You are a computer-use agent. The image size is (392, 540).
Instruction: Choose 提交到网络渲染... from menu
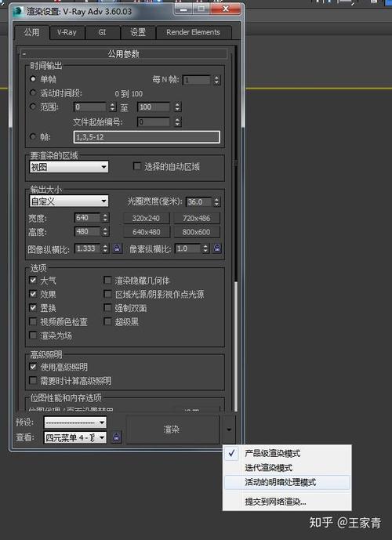pos(287,502)
